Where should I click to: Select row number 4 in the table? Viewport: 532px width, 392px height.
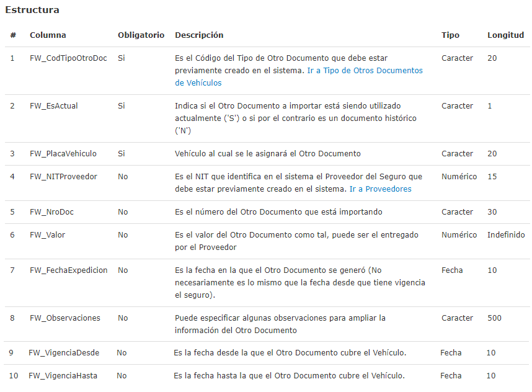pyautogui.click(x=12, y=176)
